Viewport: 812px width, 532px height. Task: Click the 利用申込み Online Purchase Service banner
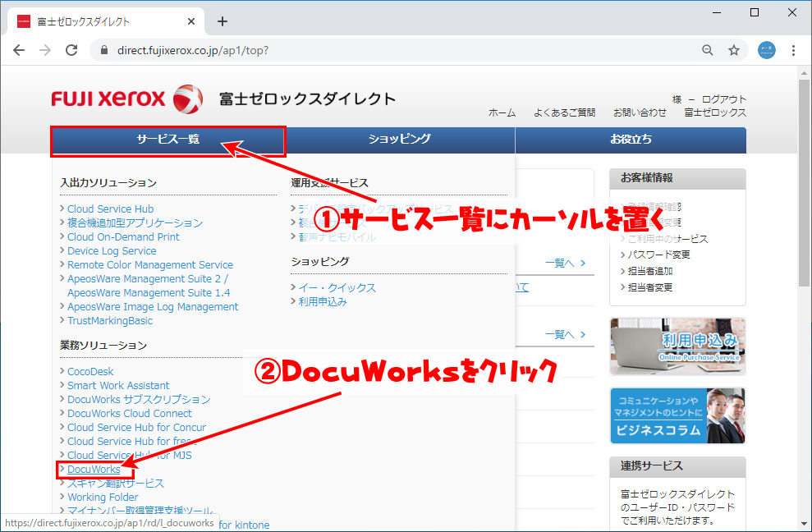[x=678, y=346]
